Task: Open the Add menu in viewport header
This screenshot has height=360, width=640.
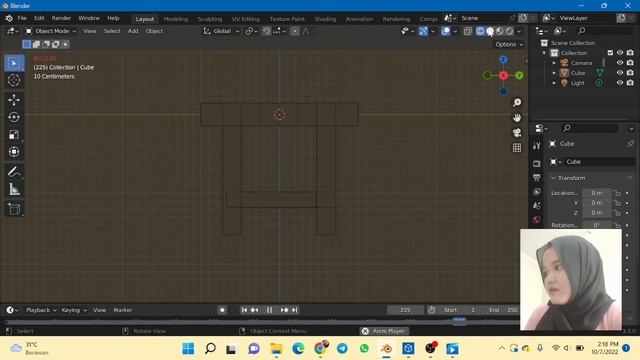Action: 133,31
